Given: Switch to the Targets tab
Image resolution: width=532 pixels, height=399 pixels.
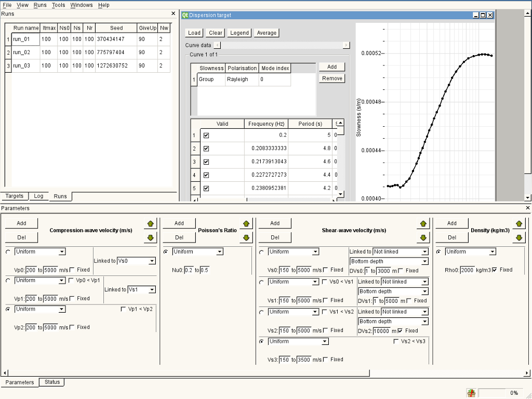Looking at the screenshot, I should tap(15, 196).
